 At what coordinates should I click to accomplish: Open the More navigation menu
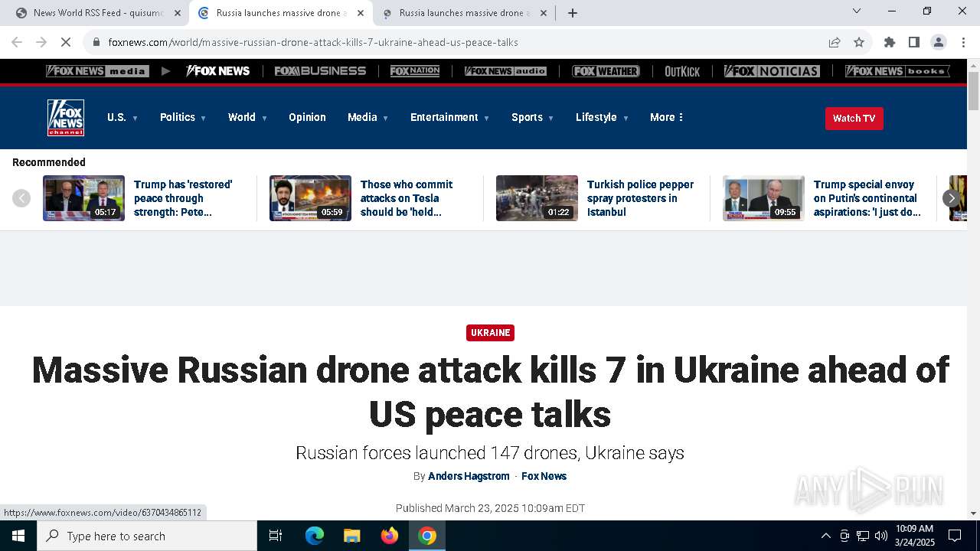click(x=667, y=117)
